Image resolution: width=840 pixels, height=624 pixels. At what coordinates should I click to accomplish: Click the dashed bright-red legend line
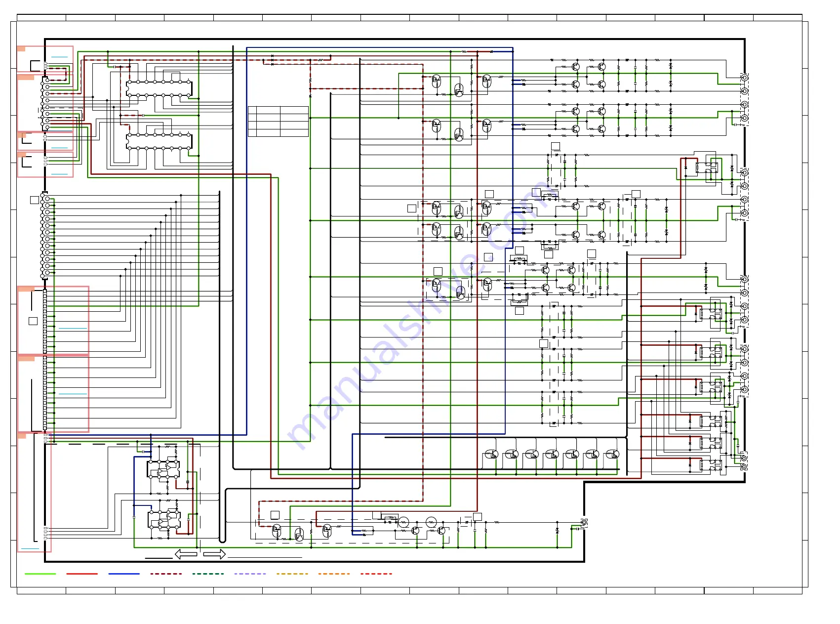tap(376, 574)
